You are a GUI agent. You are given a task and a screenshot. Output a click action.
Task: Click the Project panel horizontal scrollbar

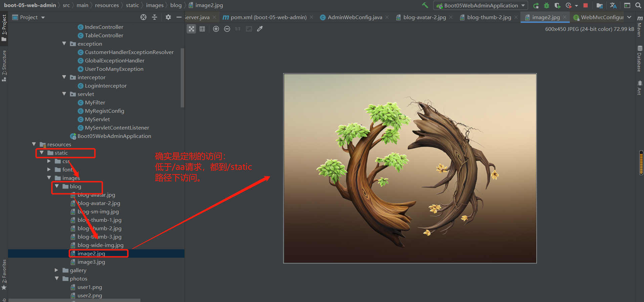click(74, 300)
